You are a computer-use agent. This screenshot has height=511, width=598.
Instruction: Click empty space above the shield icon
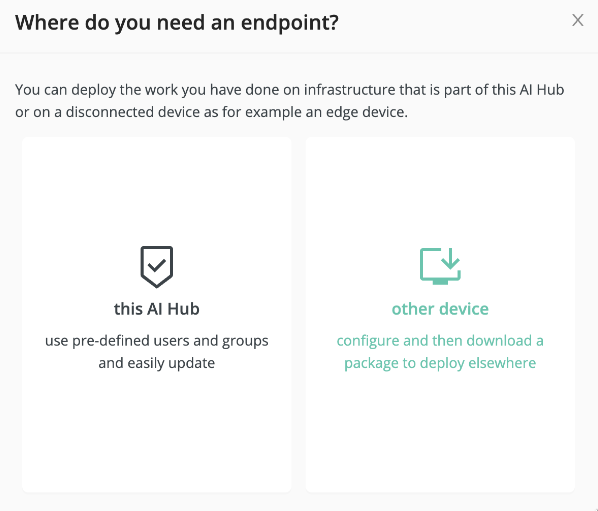[x=157, y=191]
